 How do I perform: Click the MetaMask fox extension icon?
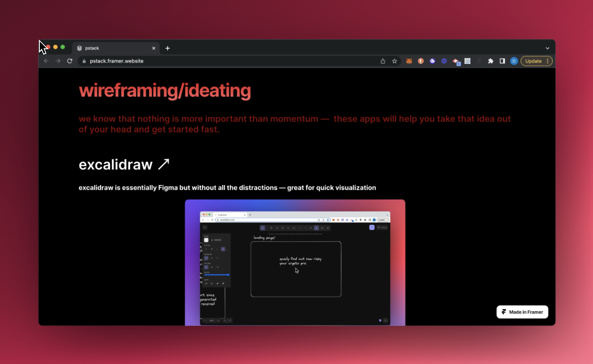pyautogui.click(x=409, y=61)
